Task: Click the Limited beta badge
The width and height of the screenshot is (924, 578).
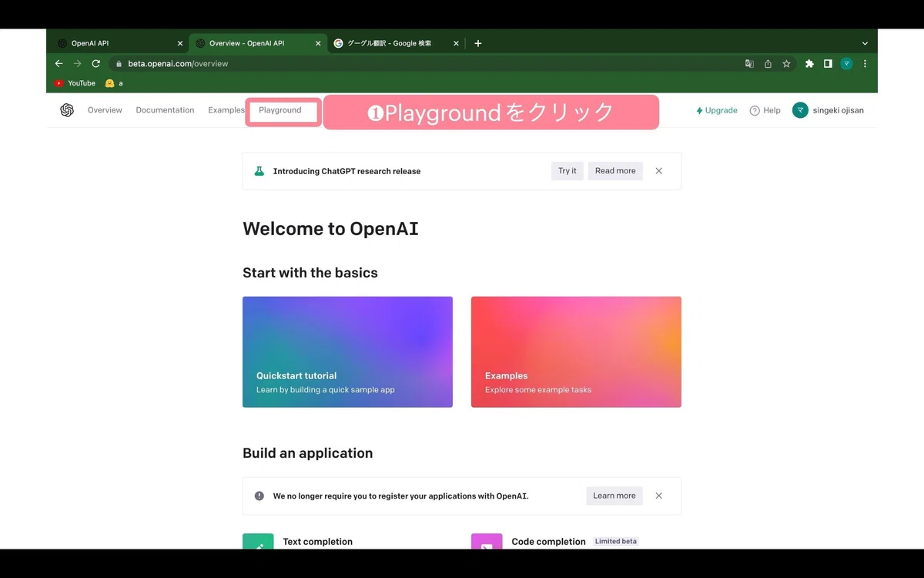Action: 616,541
